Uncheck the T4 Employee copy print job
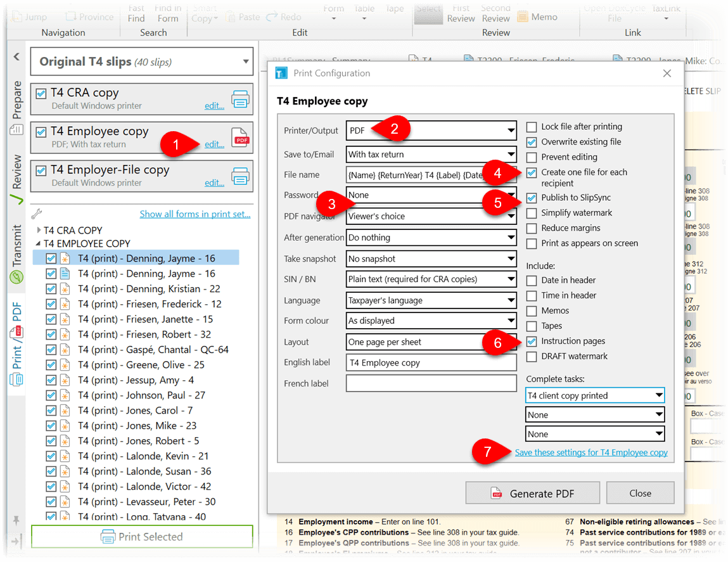The image size is (728, 562). (41, 132)
